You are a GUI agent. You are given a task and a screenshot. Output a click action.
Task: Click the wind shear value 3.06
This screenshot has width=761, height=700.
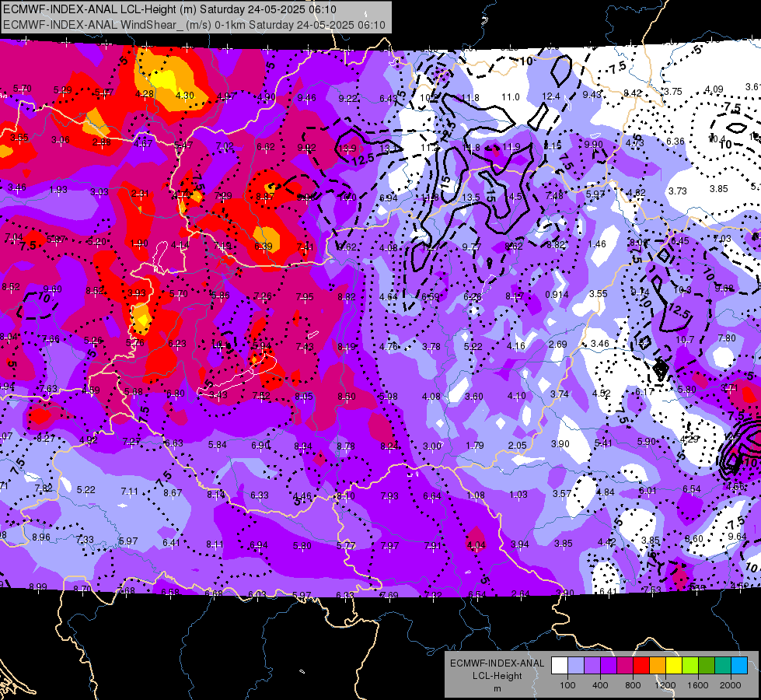pos(61,140)
